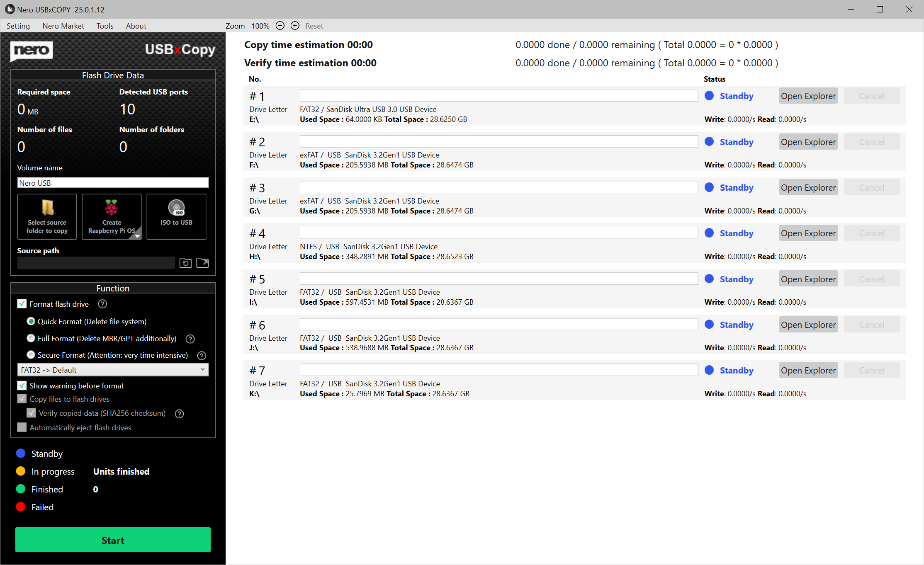Show help for Format flash drive
The image size is (924, 565).
102,304
